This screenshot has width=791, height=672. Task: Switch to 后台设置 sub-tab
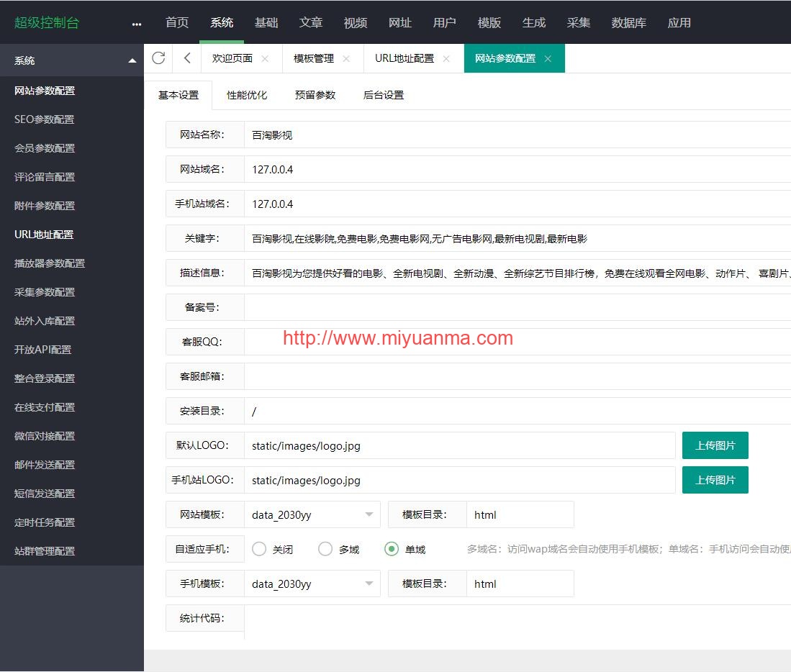coord(384,95)
